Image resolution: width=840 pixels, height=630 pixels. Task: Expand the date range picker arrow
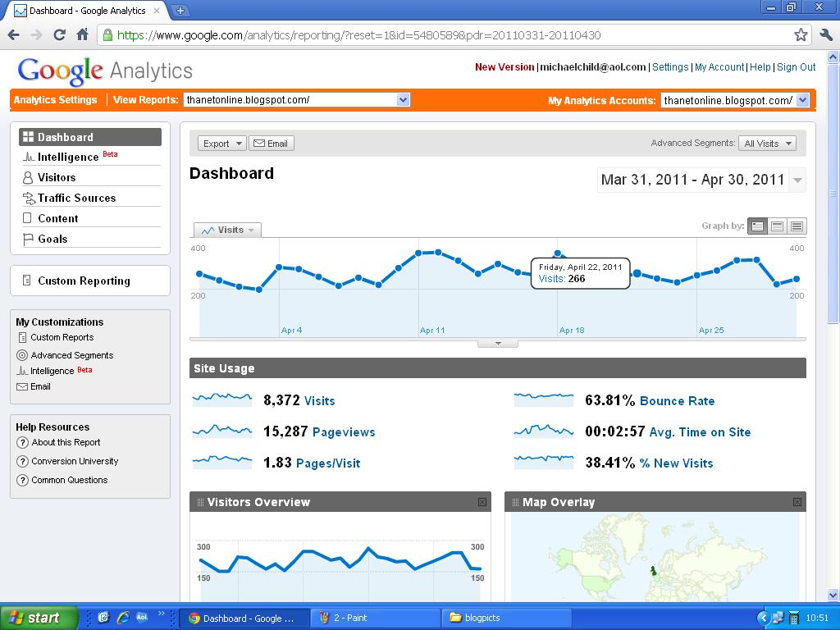[797, 180]
